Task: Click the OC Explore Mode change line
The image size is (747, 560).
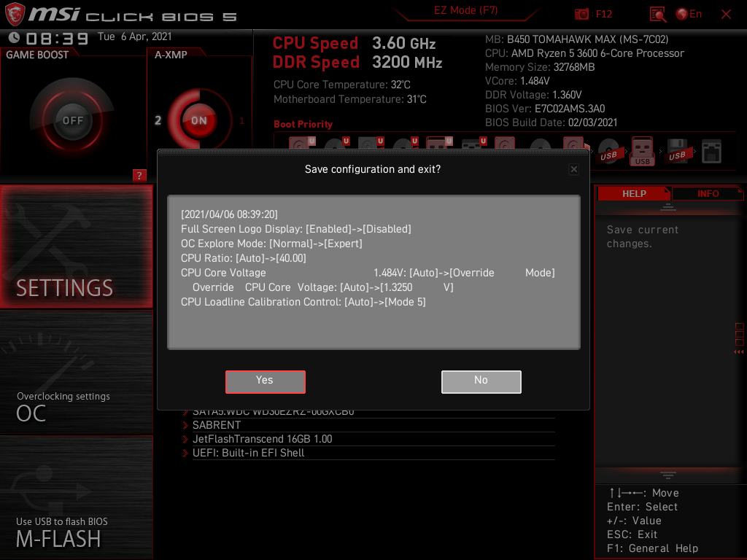Action: 271,244
